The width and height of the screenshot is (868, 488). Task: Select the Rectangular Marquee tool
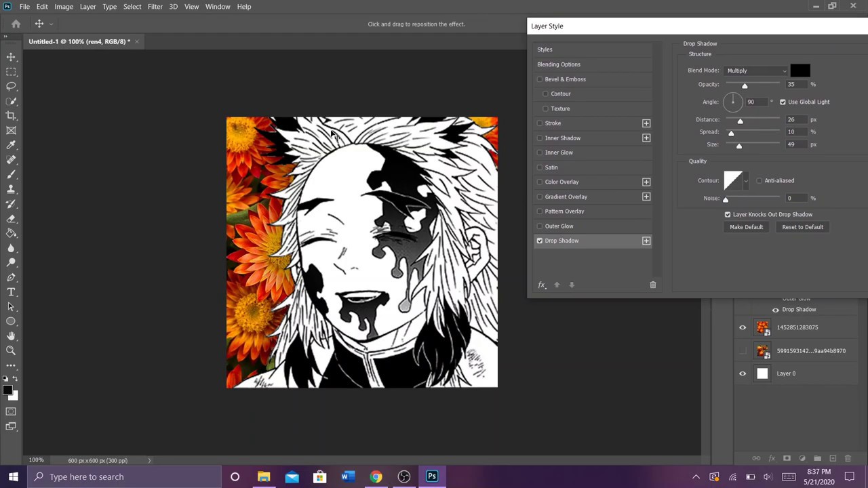point(11,72)
